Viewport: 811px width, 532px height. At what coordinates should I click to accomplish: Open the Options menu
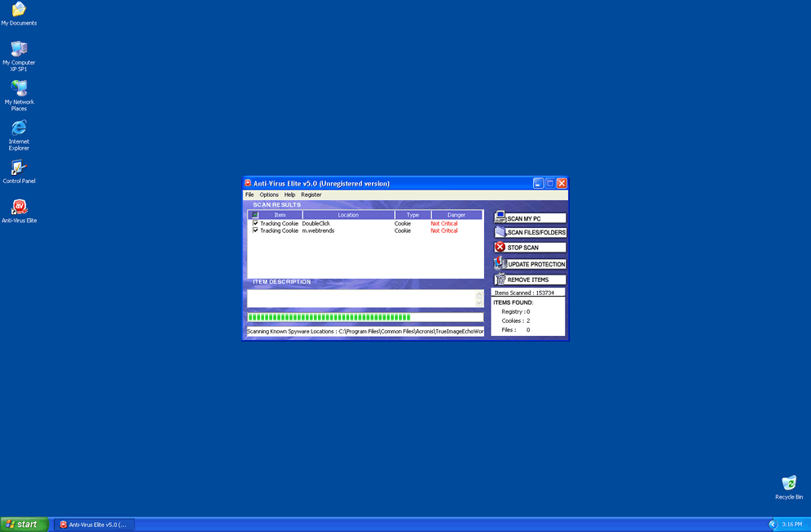click(269, 195)
